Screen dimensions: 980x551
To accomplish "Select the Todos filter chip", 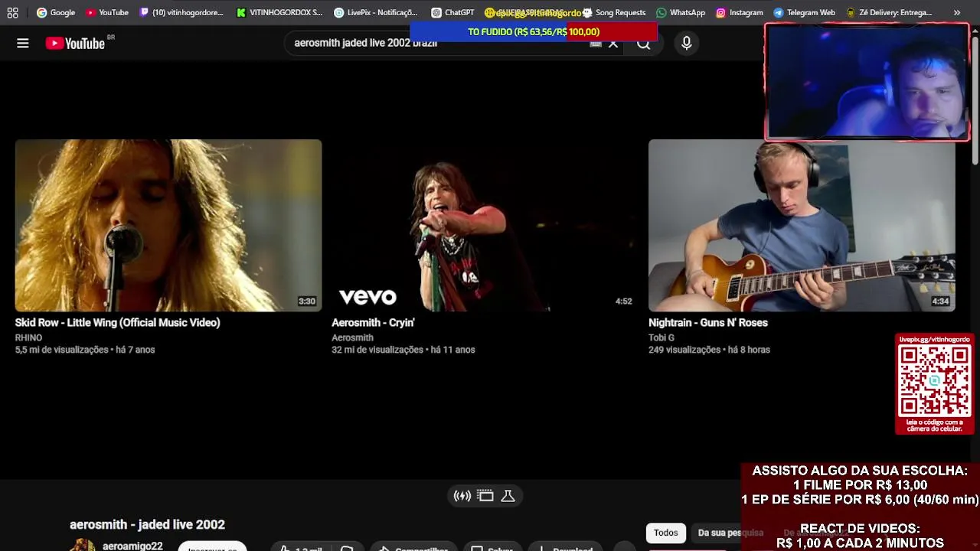I will click(665, 533).
